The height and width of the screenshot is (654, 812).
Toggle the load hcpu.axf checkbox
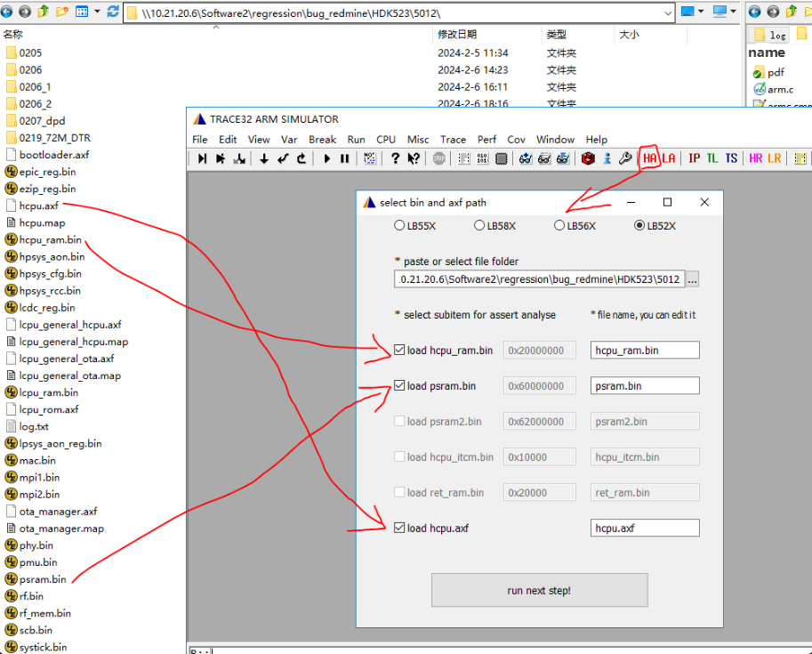pos(399,528)
